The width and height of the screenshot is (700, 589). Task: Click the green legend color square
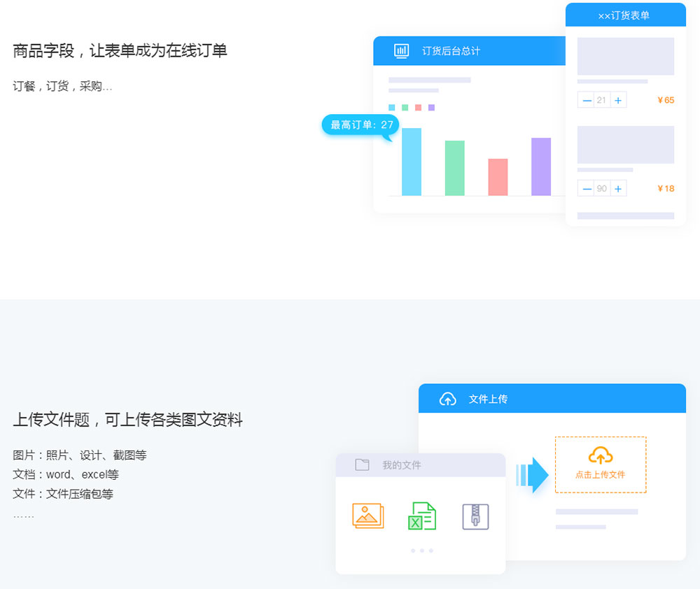tap(405, 108)
